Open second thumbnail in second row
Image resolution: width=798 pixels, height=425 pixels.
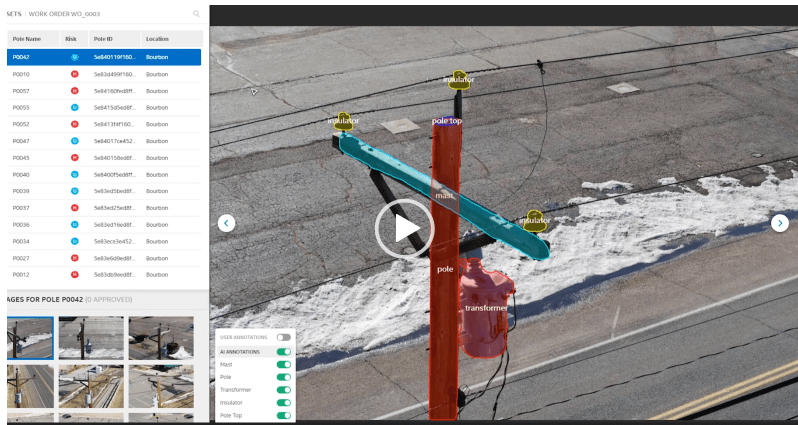tap(91, 386)
